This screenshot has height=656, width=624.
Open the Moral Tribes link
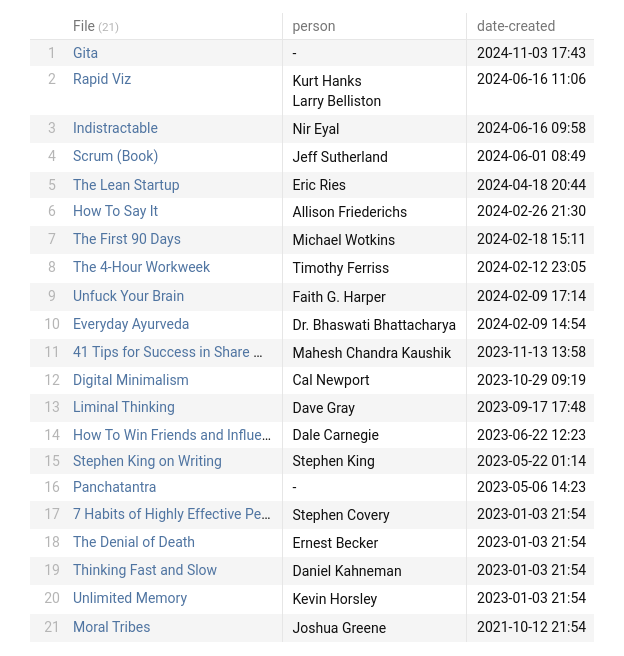click(112, 627)
